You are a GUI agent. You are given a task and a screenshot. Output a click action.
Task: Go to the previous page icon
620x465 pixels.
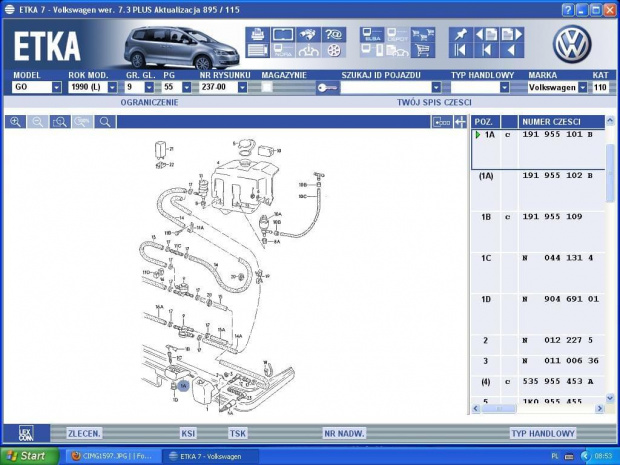coord(486,35)
